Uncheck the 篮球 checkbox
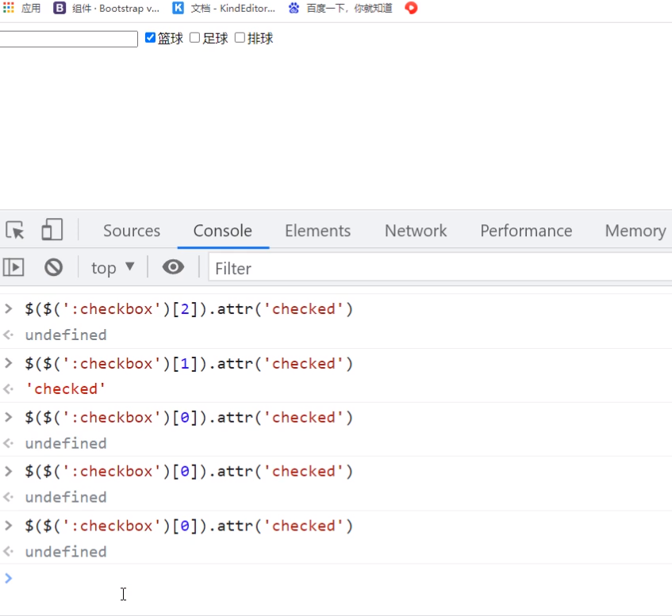 pyautogui.click(x=150, y=38)
